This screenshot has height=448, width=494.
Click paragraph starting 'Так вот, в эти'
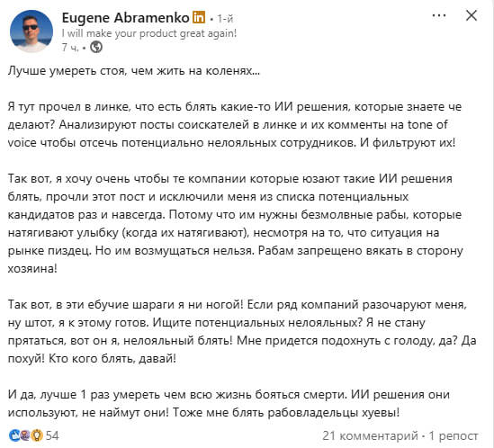coord(242,332)
